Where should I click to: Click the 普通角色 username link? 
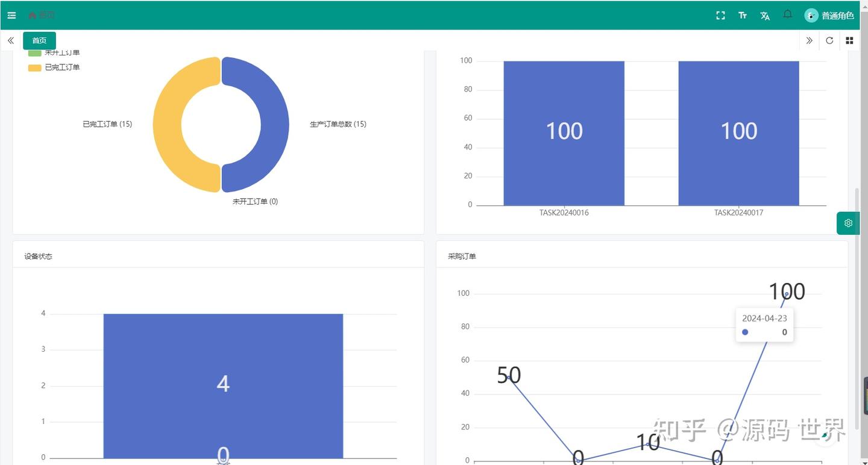pos(837,15)
